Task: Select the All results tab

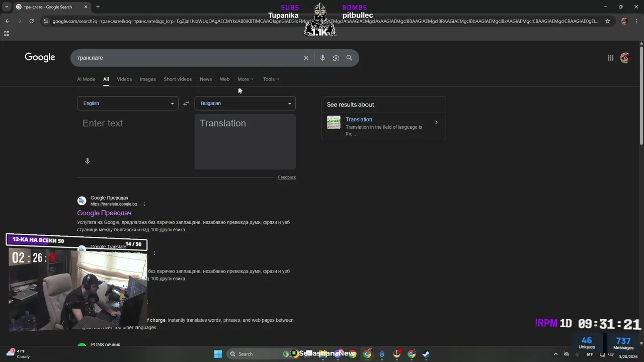Action: (x=106, y=79)
